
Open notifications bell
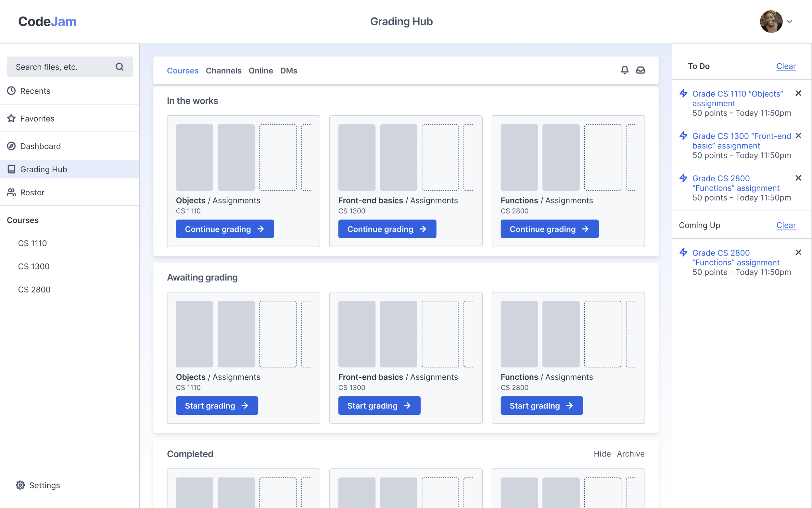coord(625,70)
